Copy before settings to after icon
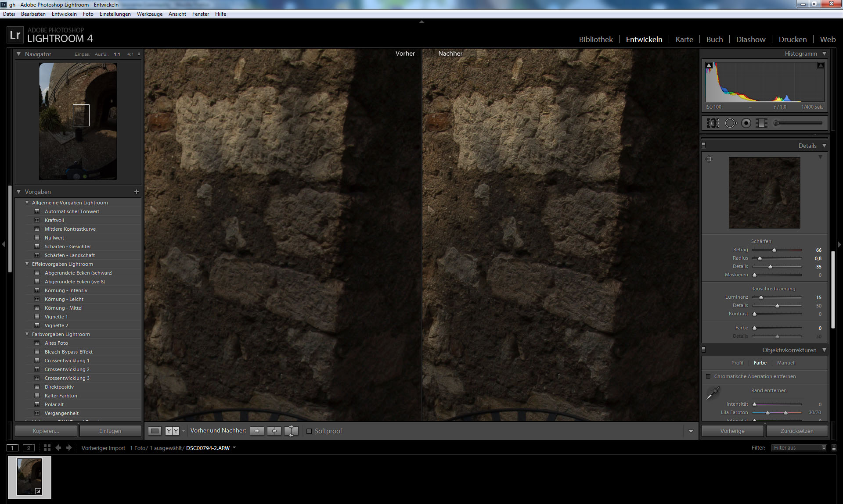Image resolution: width=843 pixels, height=504 pixels. pos(257,431)
